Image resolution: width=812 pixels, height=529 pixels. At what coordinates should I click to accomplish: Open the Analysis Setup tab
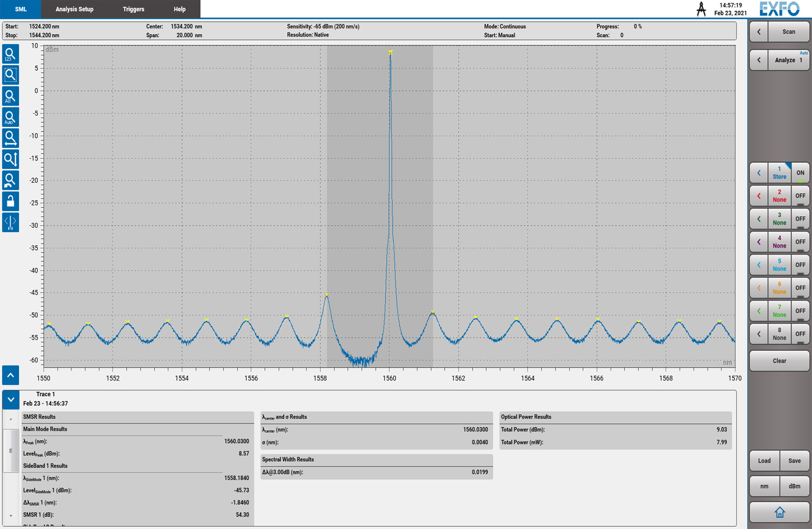tap(74, 9)
